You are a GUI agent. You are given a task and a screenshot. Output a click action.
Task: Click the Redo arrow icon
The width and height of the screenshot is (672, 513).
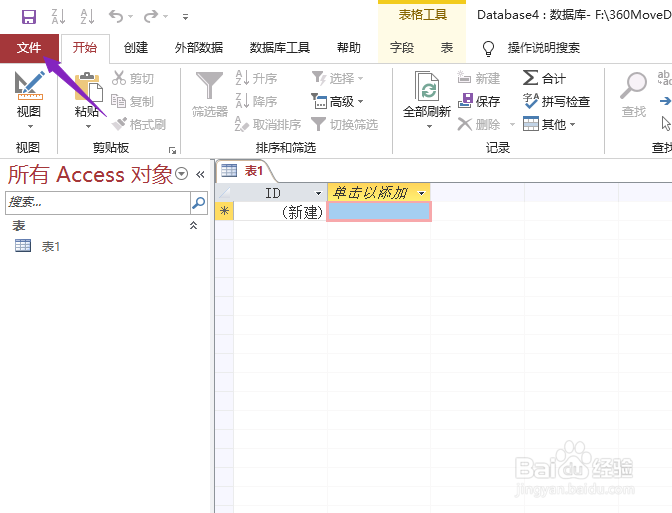tap(151, 16)
